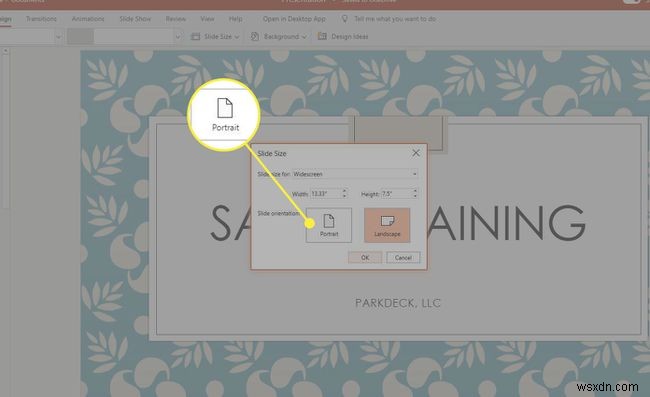Select the gray theme thumbnail in the gallery
Image resolution: width=650 pixels, height=397 pixels.
(80, 36)
